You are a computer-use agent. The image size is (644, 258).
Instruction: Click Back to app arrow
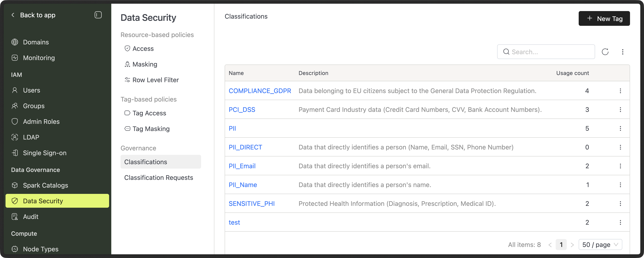[13, 15]
